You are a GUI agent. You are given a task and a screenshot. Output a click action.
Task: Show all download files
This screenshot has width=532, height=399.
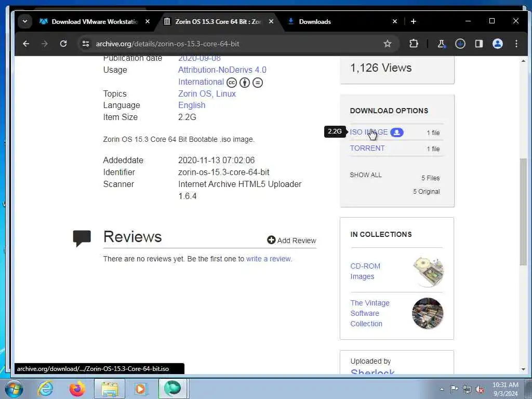tap(366, 175)
